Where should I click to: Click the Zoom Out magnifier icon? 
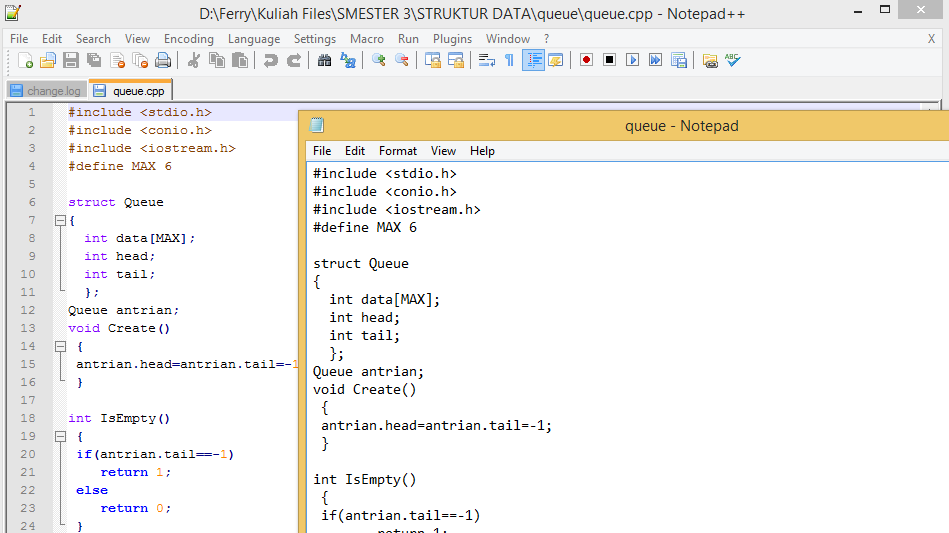[402, 60]
